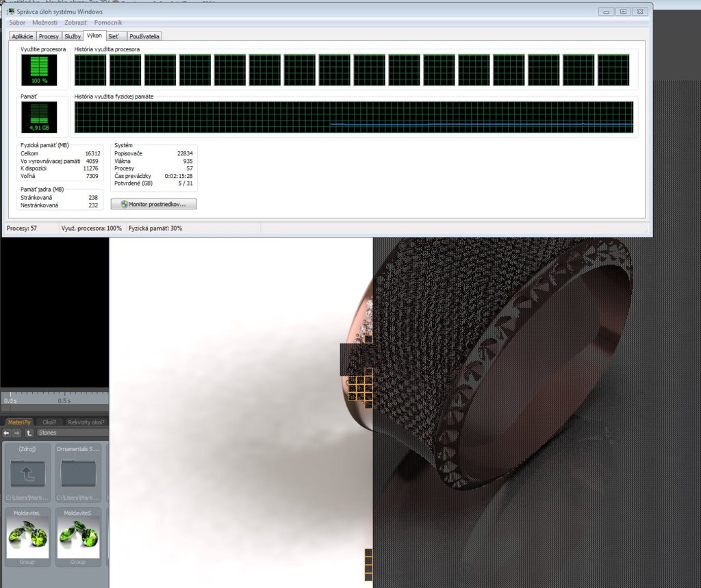Click the up-one-level icon beside Stones

29,433
